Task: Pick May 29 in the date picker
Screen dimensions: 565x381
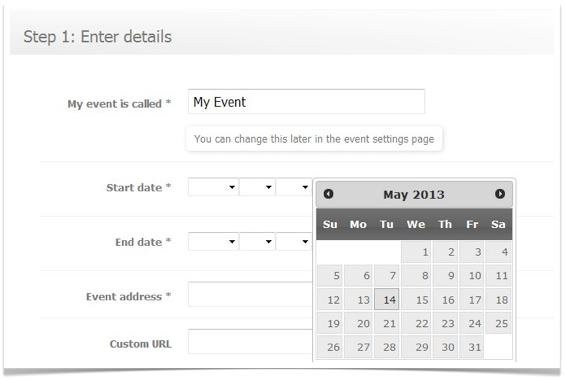Action: [416, 347]
